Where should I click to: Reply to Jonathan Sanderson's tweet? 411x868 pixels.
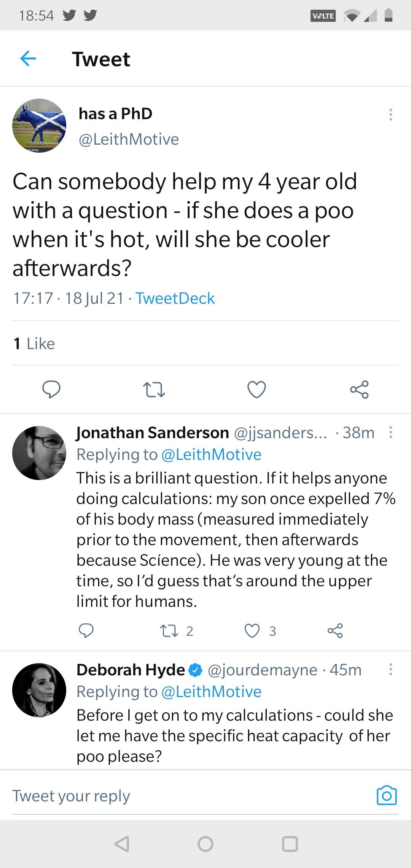[x=86, y=631]
